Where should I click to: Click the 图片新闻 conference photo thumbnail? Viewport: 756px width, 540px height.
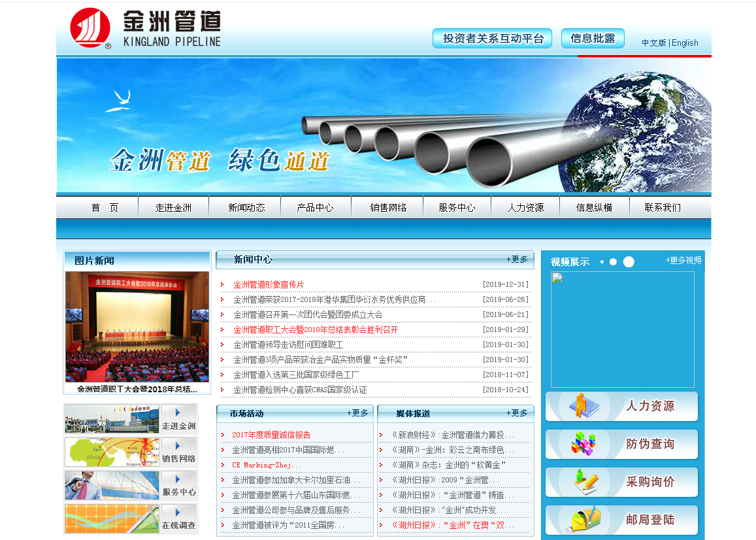(x=137, y=327)
